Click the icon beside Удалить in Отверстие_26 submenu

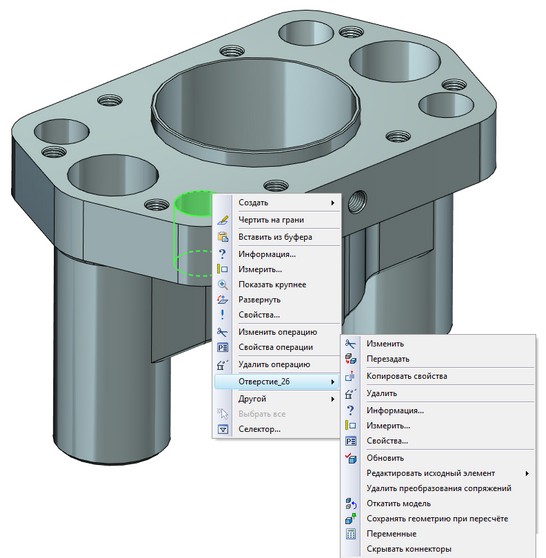click(351, 393)
